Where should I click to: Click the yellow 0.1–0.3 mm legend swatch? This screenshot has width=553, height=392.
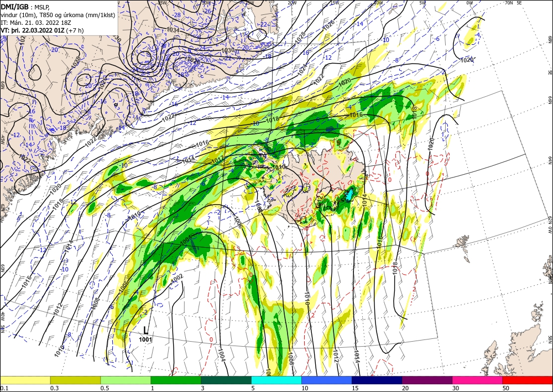tap(25, 380)
